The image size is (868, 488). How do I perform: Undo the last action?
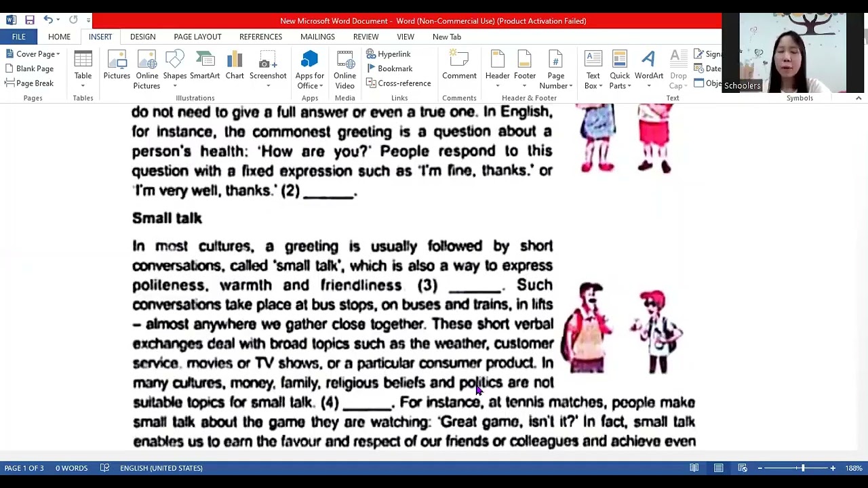[48, 20]
